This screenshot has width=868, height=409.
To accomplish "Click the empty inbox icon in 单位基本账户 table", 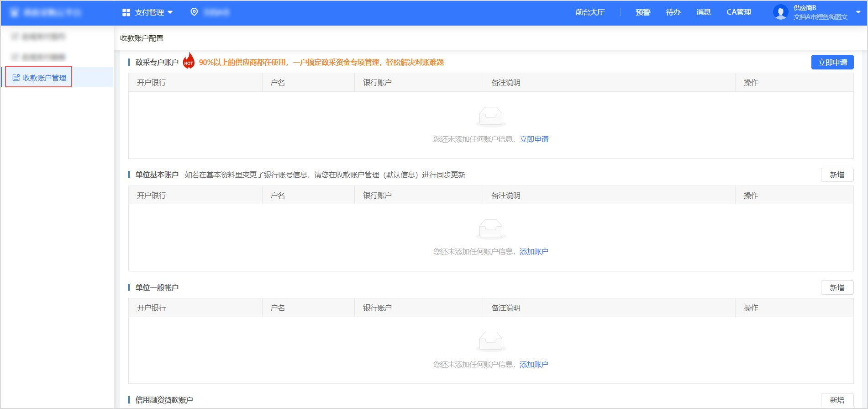I will [x=491, y=229].
